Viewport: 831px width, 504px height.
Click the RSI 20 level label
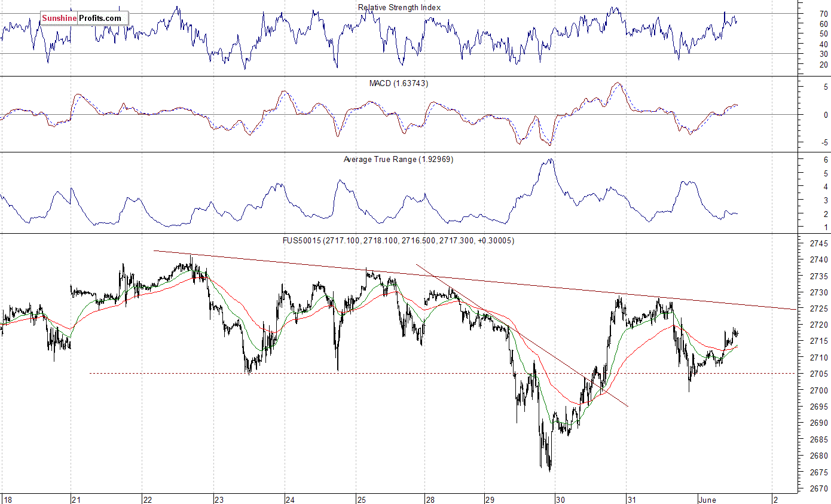click(x=823, y=64)
